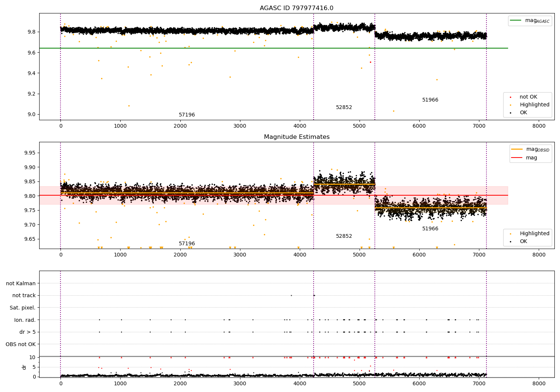Click the 9.85 y-axis tick label
The height and width of the screenshot is (392, 560).
[x=30, y=182]
